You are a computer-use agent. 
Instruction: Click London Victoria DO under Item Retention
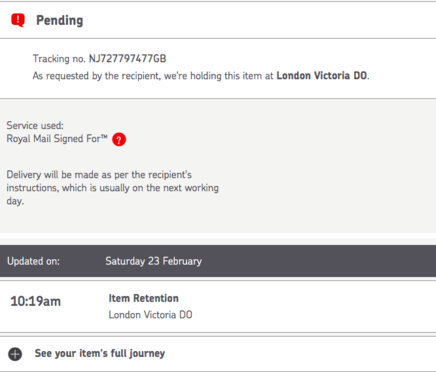150,315
